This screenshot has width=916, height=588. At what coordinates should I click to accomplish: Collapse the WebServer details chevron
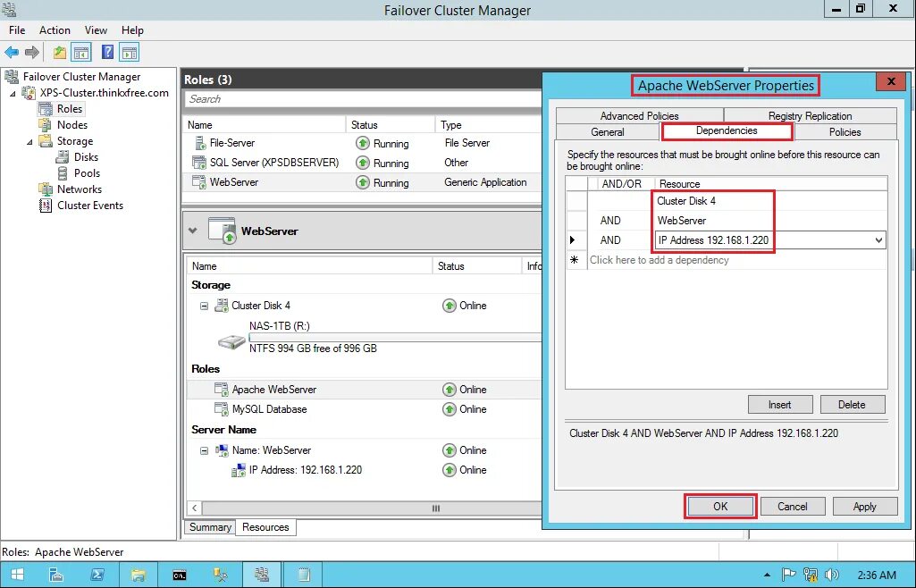(193, 231)
